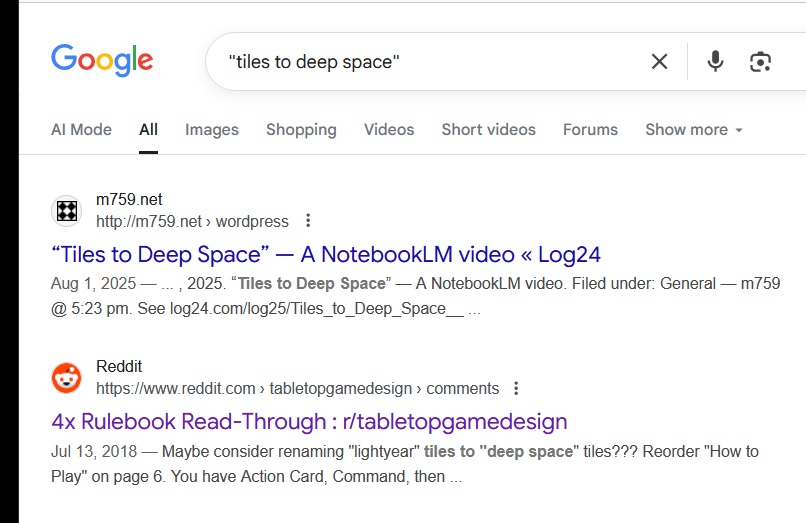The height and width of the screenshot is (523, 806).
Task: Open three-dot menu for Reddit result
Action: 516,388
